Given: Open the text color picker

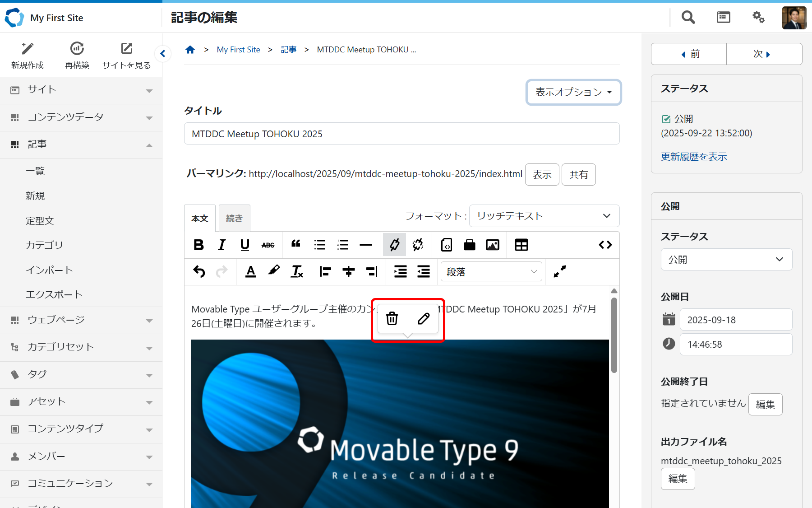Looking at the screenshot, I should pyautogui.click(x=251, y=271).
